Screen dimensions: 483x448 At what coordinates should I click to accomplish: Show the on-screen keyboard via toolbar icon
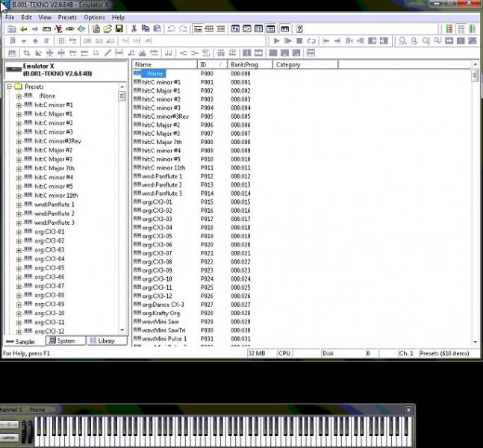285,29
